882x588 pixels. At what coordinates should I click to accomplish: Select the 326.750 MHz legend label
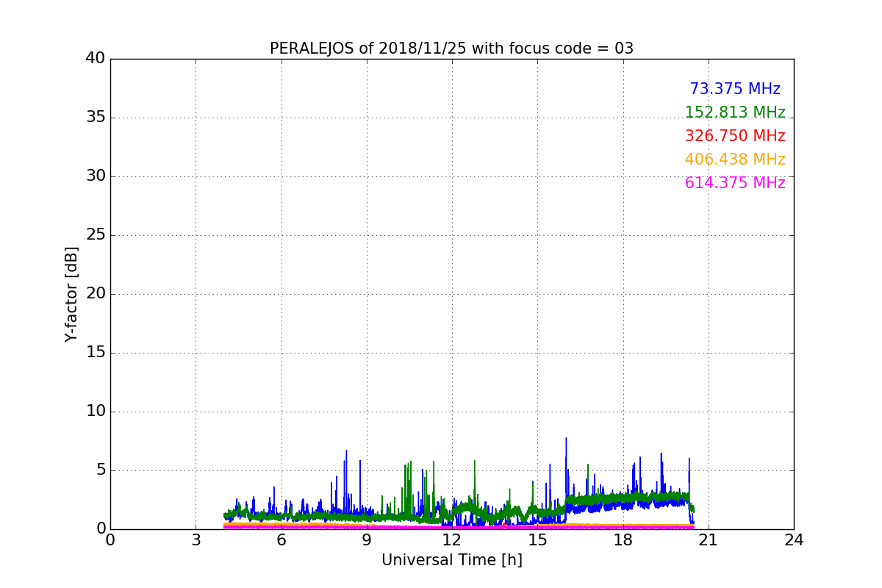(x=735, y=136)
